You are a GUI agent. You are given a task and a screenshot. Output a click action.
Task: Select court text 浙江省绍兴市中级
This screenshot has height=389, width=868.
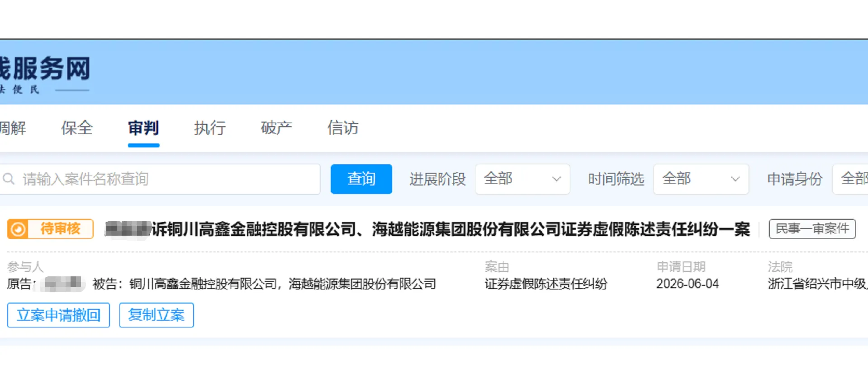818,284
